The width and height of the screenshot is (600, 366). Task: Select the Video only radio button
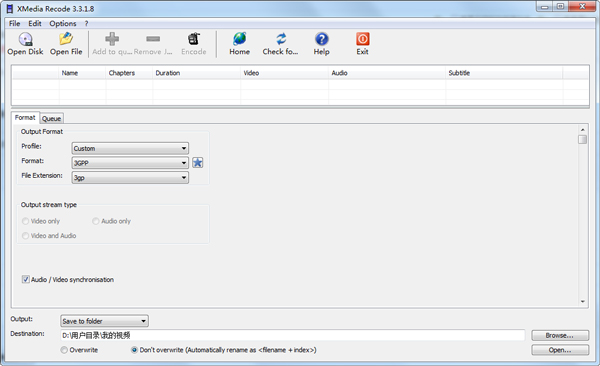(x=26, y=221)
